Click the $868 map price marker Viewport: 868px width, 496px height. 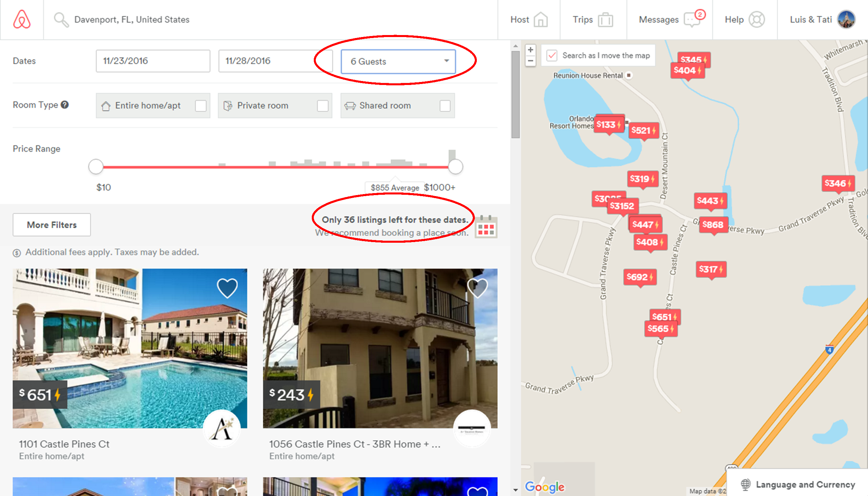[x=713, y=225]
